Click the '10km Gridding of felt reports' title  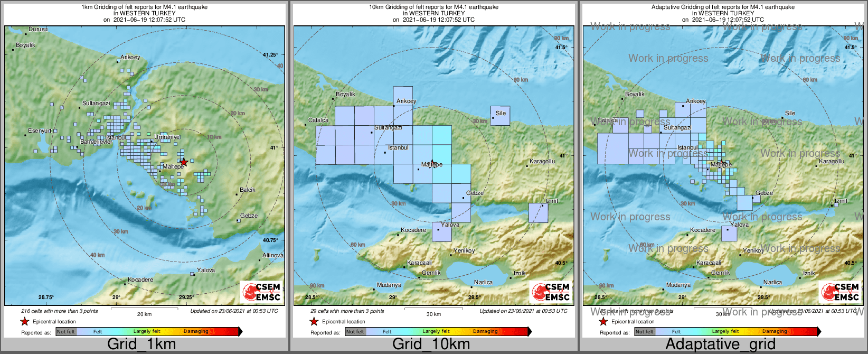point(433,7)
